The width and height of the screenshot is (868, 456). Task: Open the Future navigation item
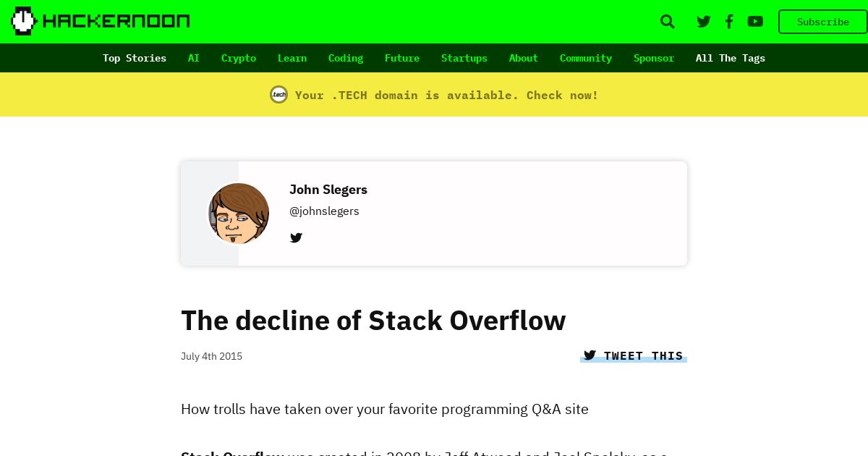[402, 58]
